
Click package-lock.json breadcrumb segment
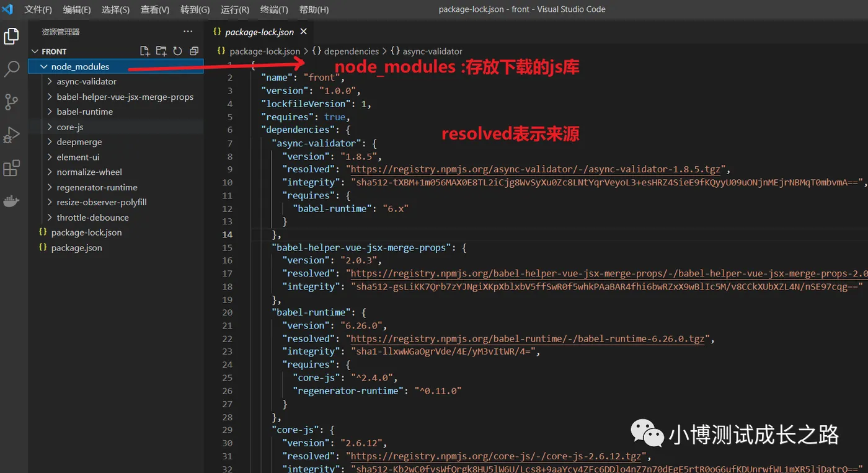pyautogui.click(x=265, y=51)
